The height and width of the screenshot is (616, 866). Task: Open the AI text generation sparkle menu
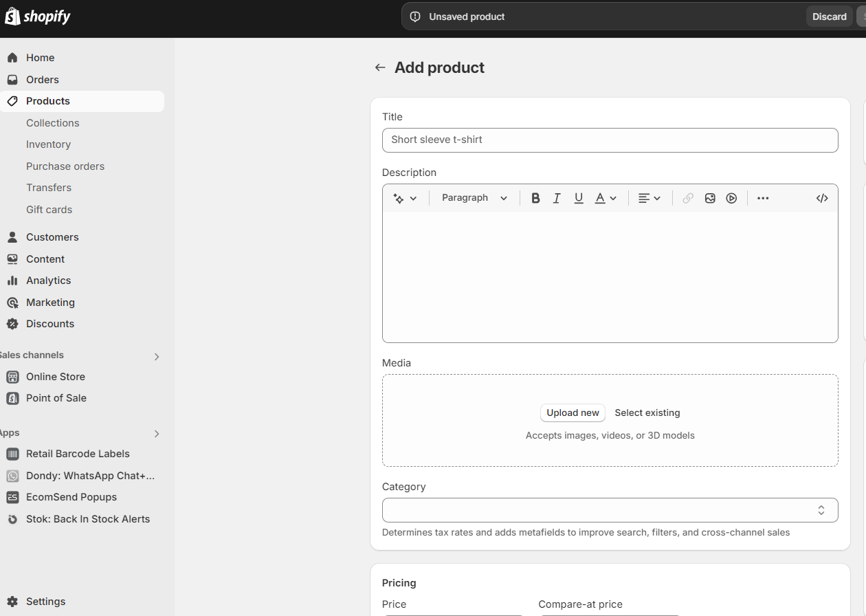(405, 198)
